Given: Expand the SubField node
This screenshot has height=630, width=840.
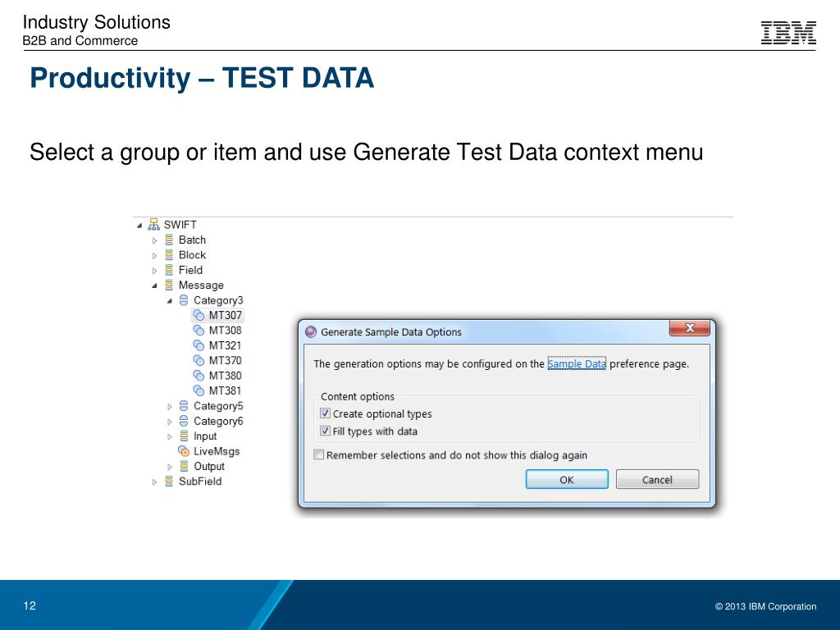Looking at the screenshot, I should click(155, 482).
